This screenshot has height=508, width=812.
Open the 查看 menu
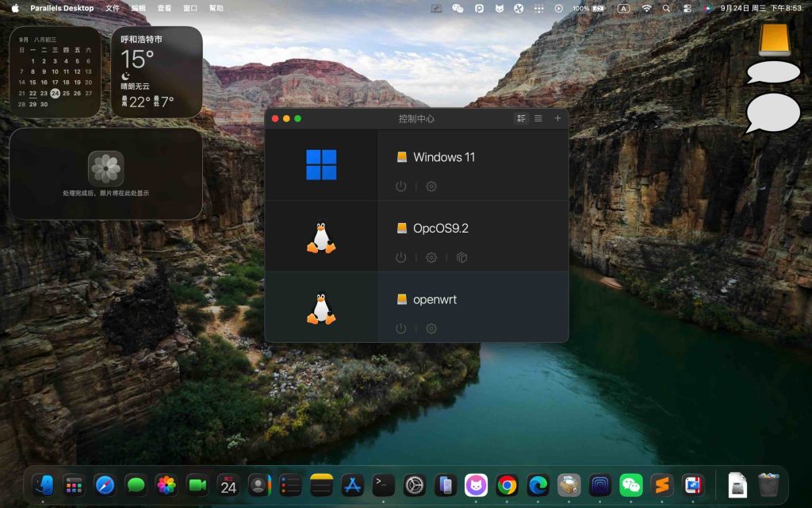164,8
